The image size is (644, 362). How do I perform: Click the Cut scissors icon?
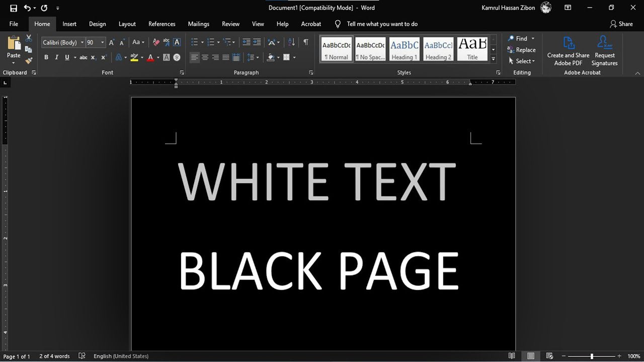29,39
